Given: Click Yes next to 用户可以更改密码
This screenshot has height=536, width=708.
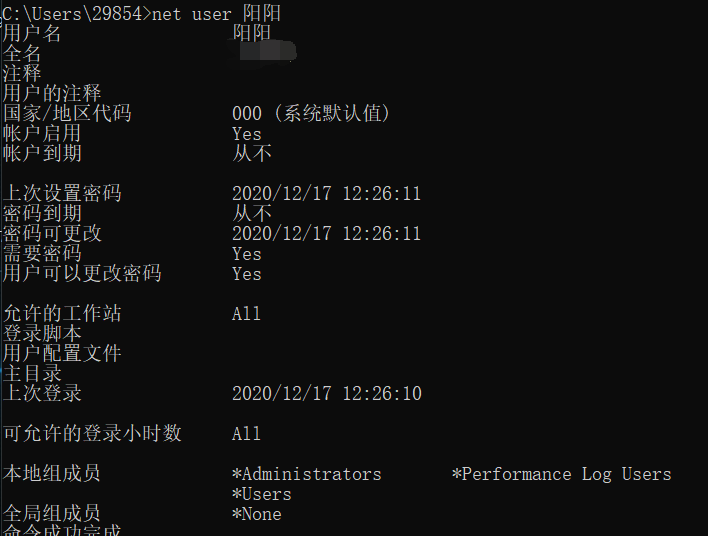Looking at the screenshot, I should (247, 274).
